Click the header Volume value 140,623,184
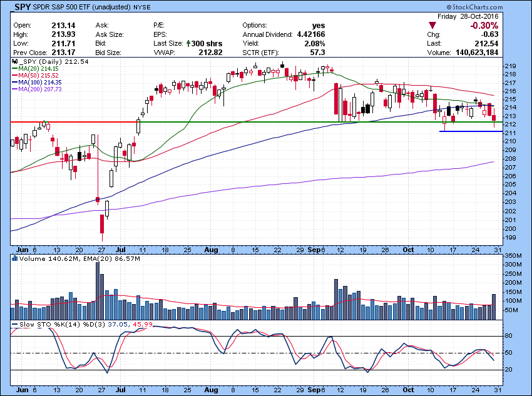This screenshot has height=396, width=532. [477, 53]
